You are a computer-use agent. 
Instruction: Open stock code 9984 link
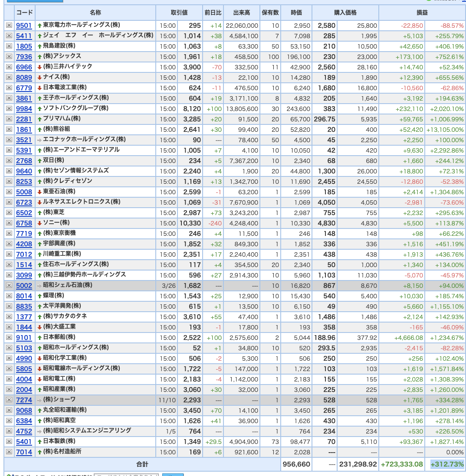click(x=24, y=109)
